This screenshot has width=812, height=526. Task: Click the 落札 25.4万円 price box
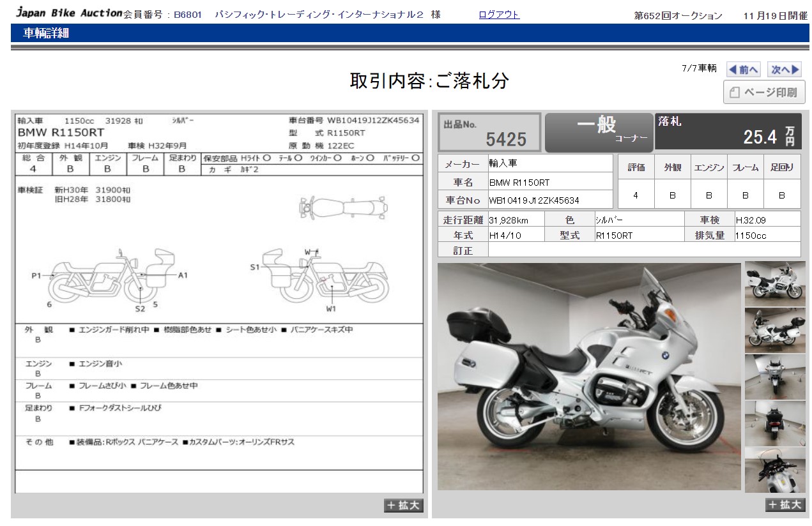coord(728,132)
